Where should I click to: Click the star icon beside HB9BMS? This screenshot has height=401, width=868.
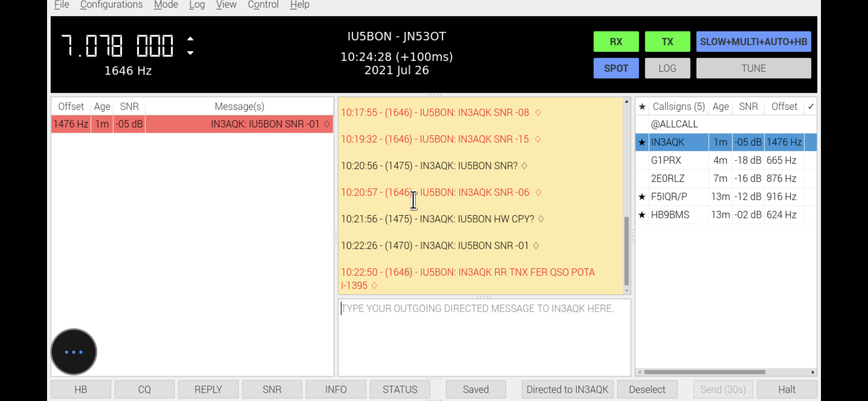(x=642, y=215)
